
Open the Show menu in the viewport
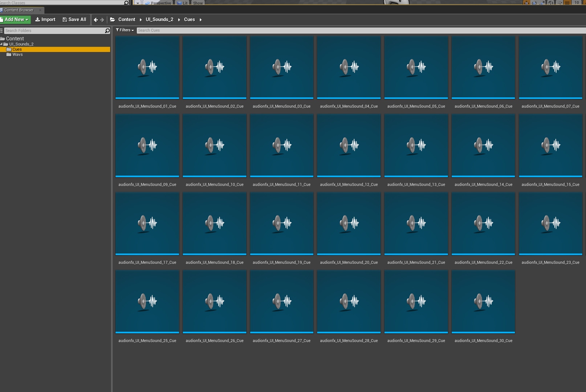tap(198, 3)
